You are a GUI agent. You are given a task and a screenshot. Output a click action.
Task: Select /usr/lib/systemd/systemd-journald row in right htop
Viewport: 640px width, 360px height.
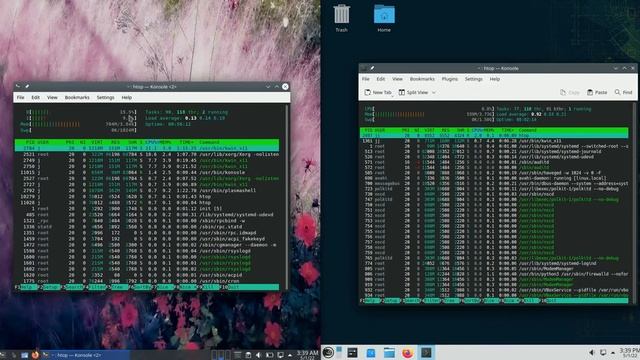pyautogui.click(x=494, y=151)
